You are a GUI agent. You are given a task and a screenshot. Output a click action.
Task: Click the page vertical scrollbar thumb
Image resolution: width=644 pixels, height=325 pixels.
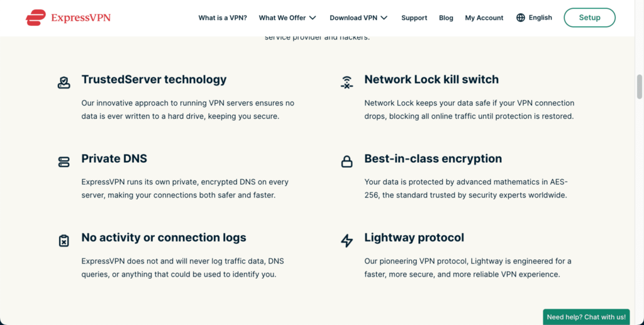[x=640, y=86]
